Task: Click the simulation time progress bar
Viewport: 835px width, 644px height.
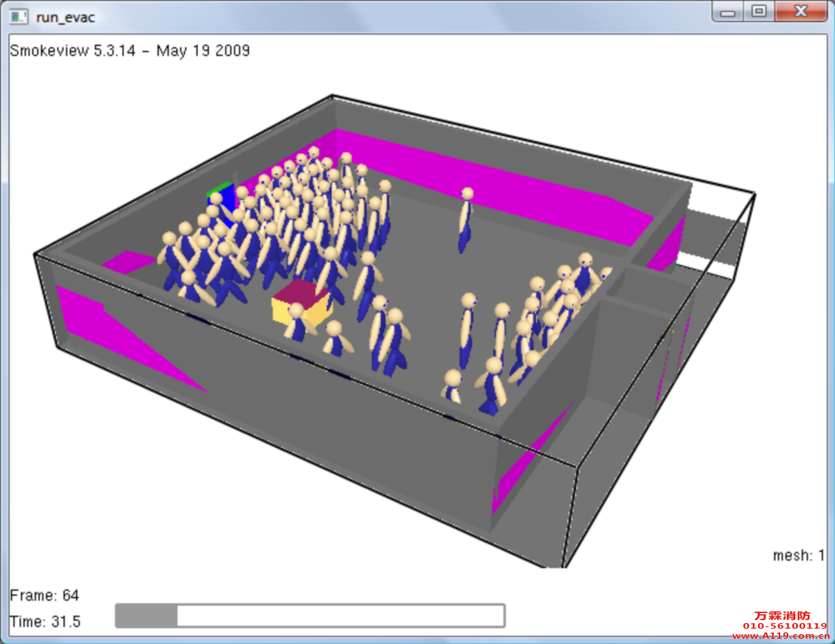Action: click(310, 615)
